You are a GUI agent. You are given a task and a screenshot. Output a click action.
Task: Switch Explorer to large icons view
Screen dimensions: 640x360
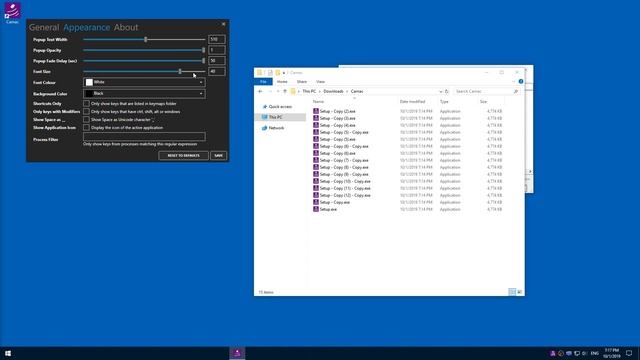point(520,292)
